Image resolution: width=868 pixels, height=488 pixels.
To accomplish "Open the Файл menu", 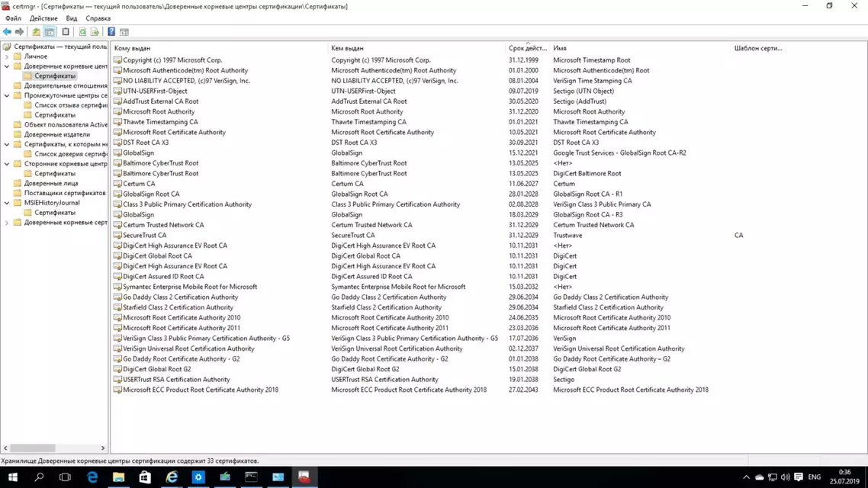I will pyautogui.click(x=13, y=18).
